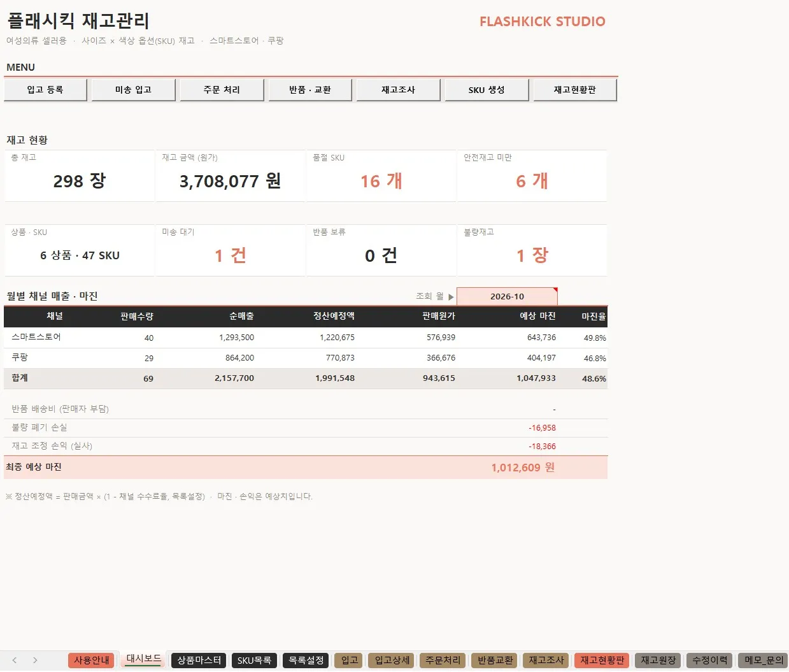Switch to the 입고 sheet tab
The image size is (789, 672).
tap(349, 661)
